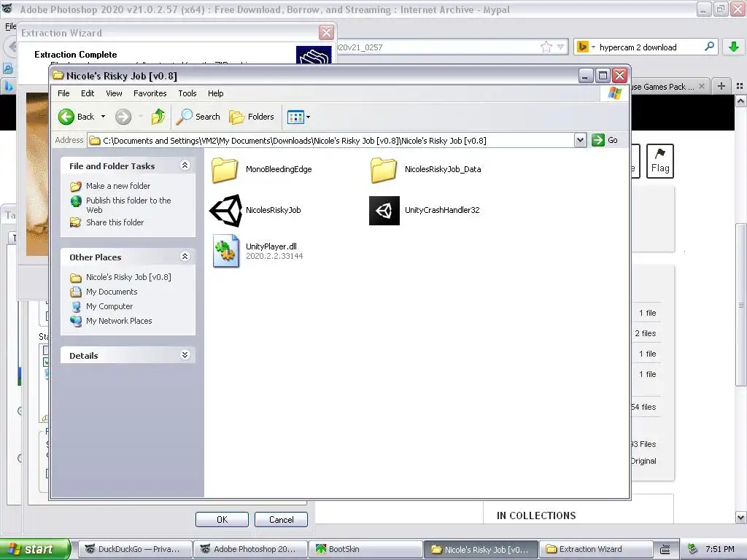Click the Flag button on the webpage

click(659, 161)
